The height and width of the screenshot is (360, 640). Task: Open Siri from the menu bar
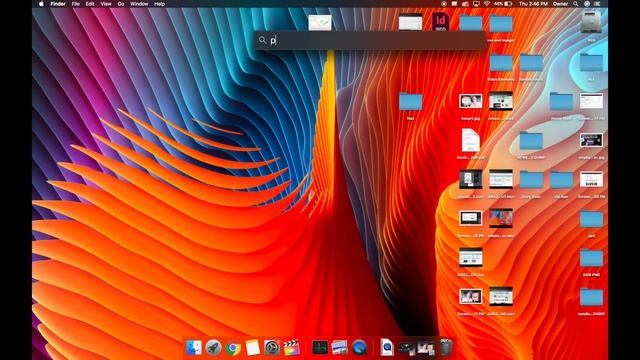(x=587, y=4)
